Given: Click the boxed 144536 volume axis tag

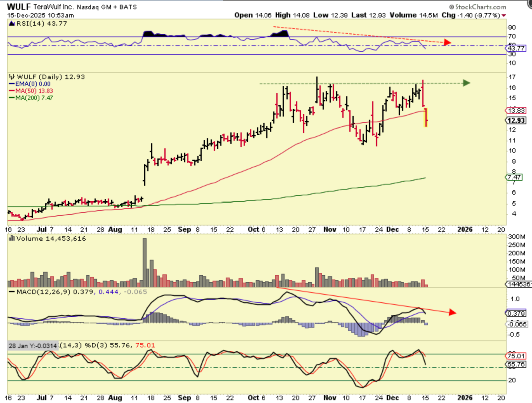Looking at the screenshot, I should (x=518, y=284).
